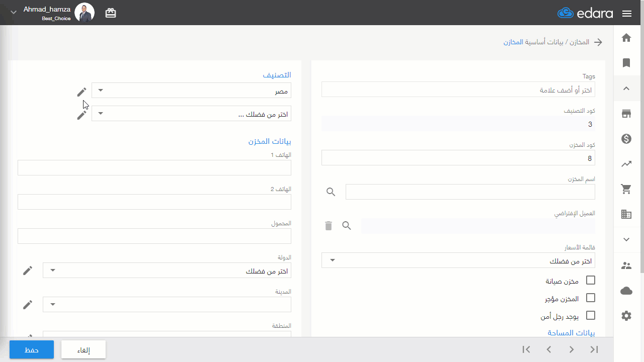Go to Home from the sidebar
Viewport: 644px width, 362px height.
(x=626, y=38)
